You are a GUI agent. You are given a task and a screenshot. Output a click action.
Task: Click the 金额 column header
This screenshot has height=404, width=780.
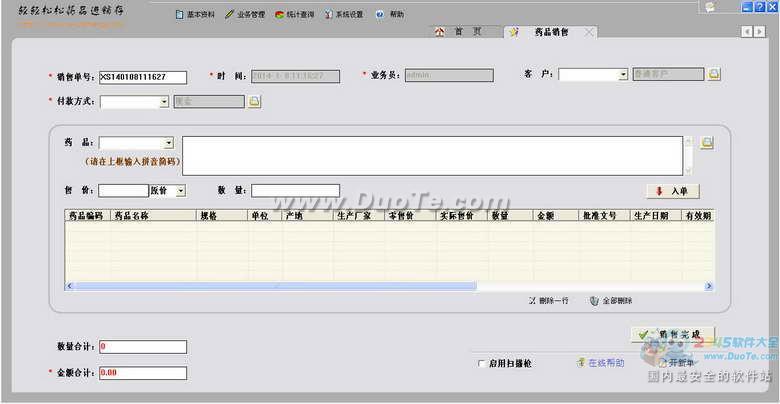pyautogui.click(x=555, y=215)
